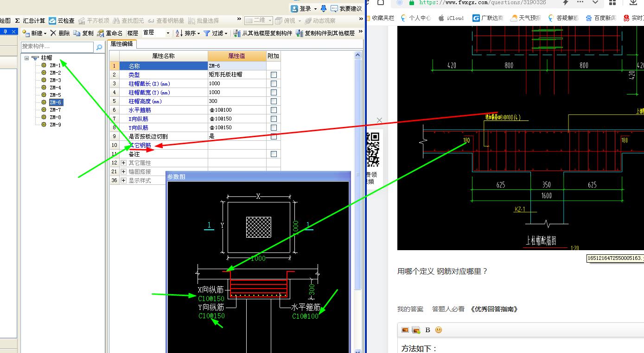Toggle the 附加 checkbox for 水平箍筋 row

pos(274,110)
